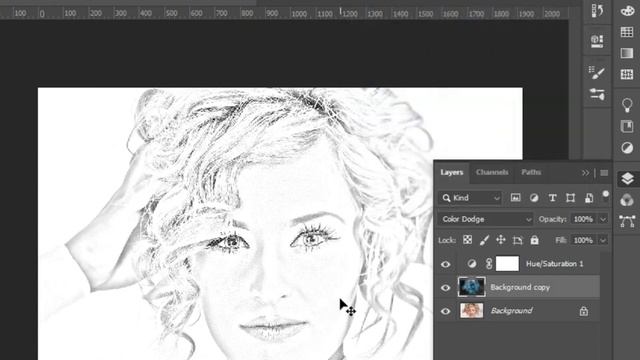Lock transparent pixels checkerboard icon
Image resolution: width=640 pixels, height=360 pixels.
click(467, 240)
